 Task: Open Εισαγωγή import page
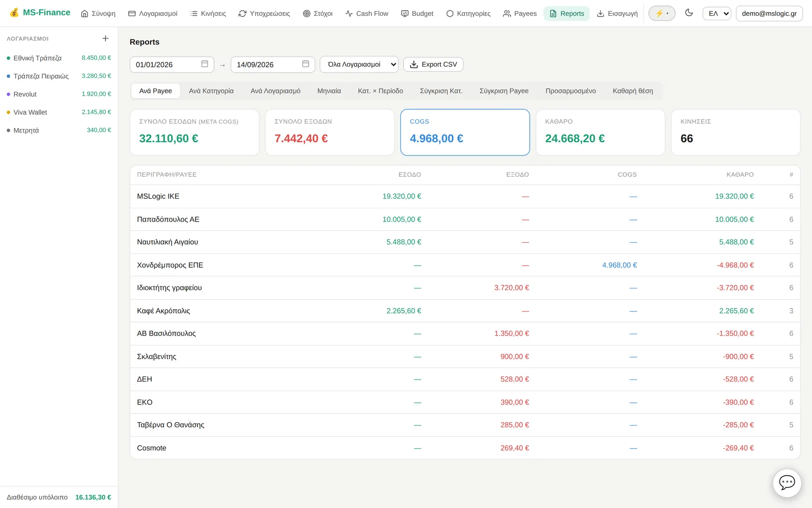617,14
